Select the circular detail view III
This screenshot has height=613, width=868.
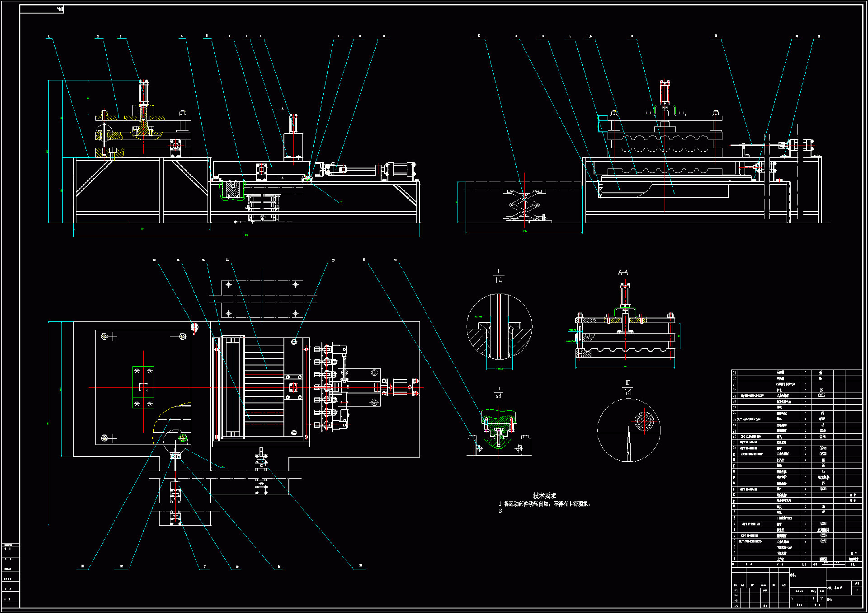(x=628, y=430)
